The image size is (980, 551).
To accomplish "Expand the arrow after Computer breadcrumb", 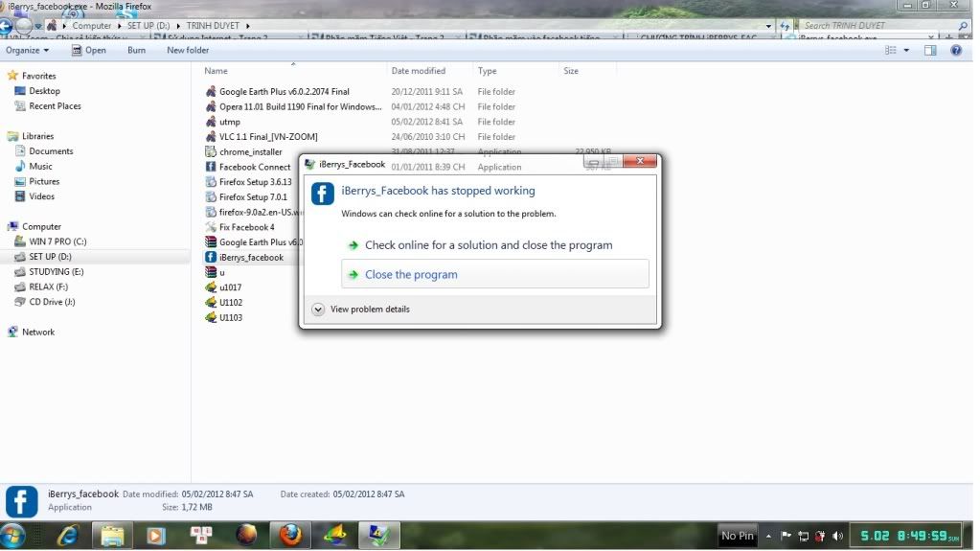I will pyautogui.click(x=120, y=26).
